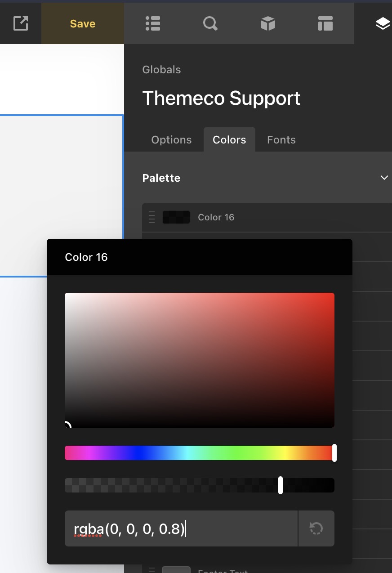392x573 pixels.
Task: Click the layout templates icon
Action: tap(325, 23)
